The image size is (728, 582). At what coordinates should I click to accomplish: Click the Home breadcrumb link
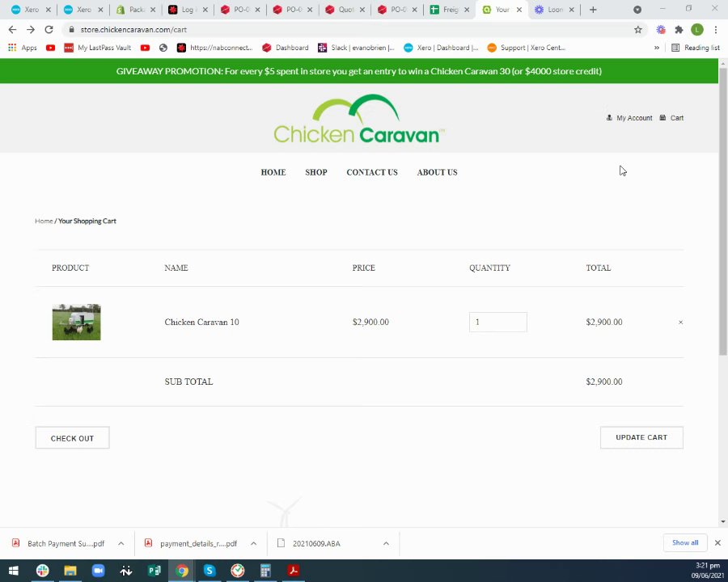[x=44, y=221]
